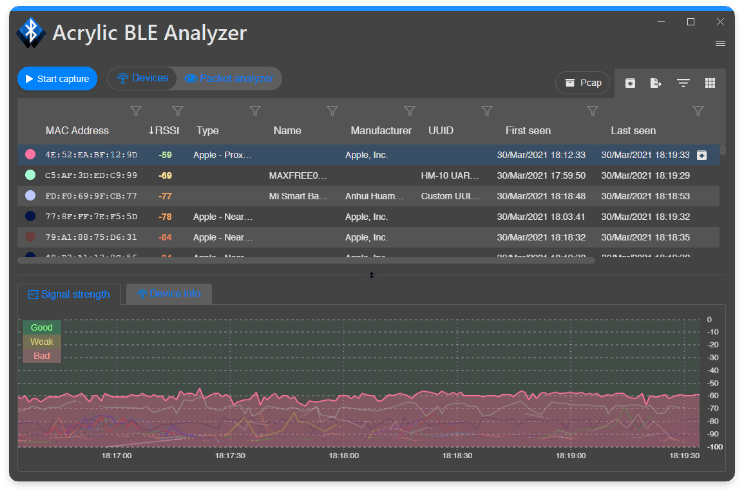Click the Mi Smart Ba... name cell
Screen dimensions: 744x494
point(298,196)
